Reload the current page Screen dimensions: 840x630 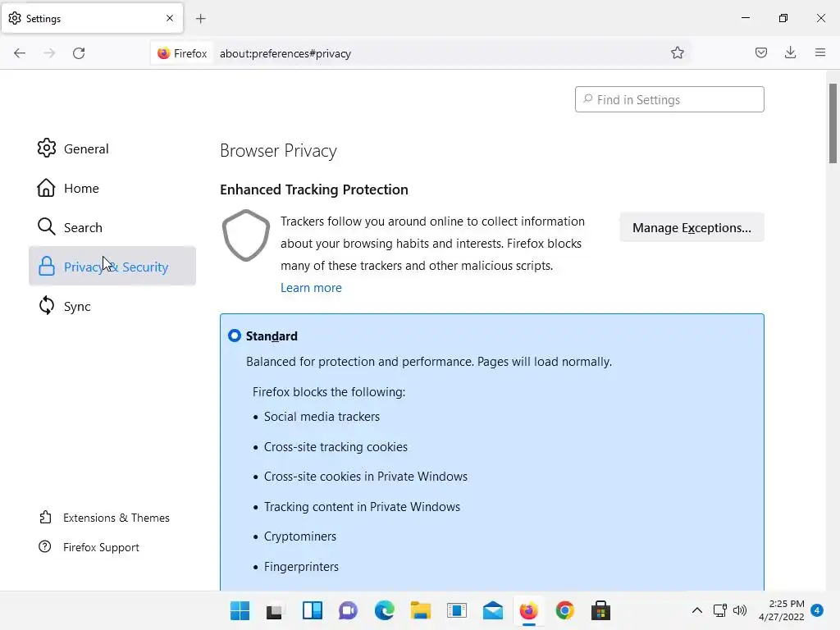coord(79,53)
